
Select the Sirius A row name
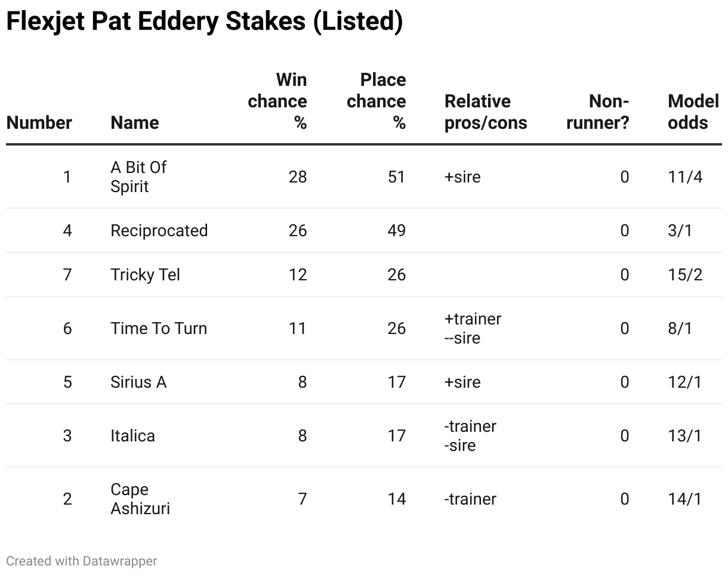[138, 382]
